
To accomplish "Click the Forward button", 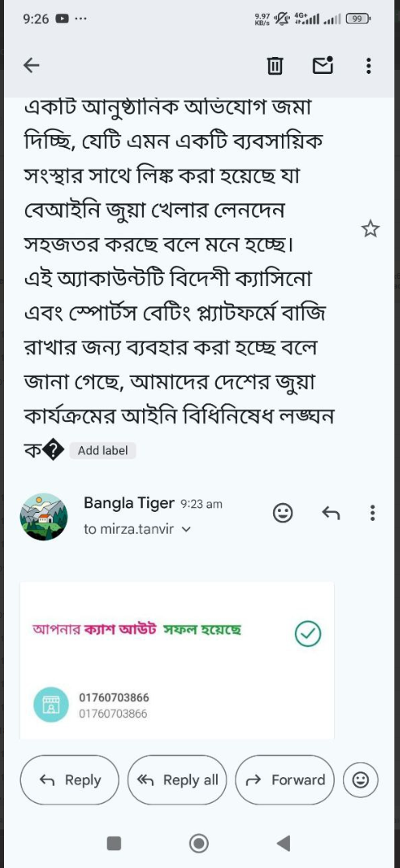I will click(x=285, y=780).
